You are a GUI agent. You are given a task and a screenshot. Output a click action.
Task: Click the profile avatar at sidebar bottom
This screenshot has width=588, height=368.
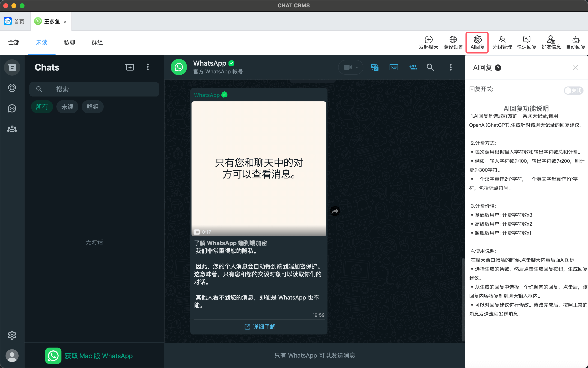pos(12,356)
